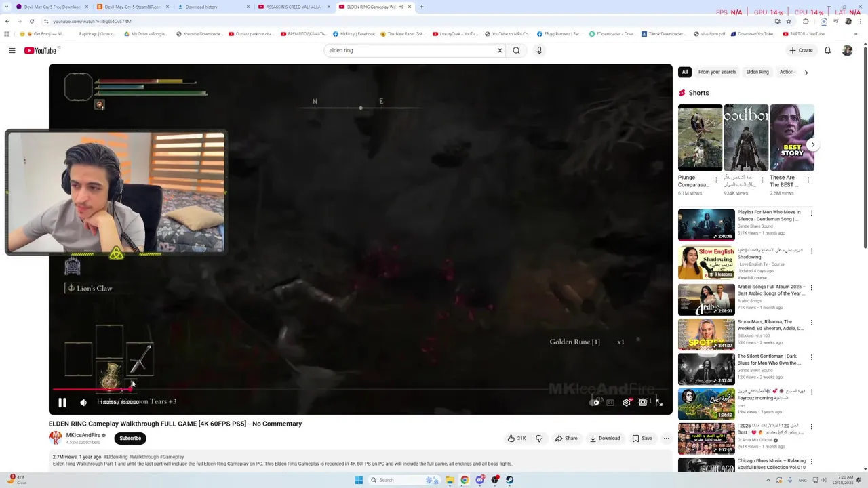
Task: Like the video (31K)
Action: point(517,439)
